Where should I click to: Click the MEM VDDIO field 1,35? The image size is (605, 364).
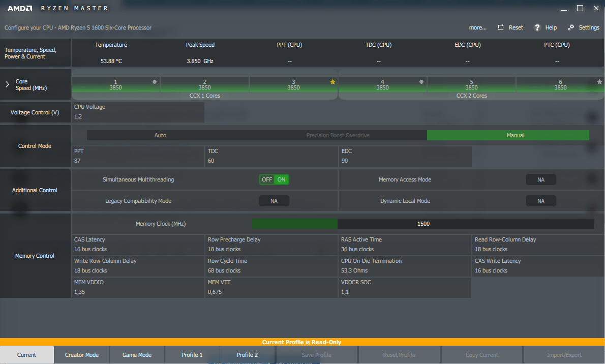click(138, 287)
